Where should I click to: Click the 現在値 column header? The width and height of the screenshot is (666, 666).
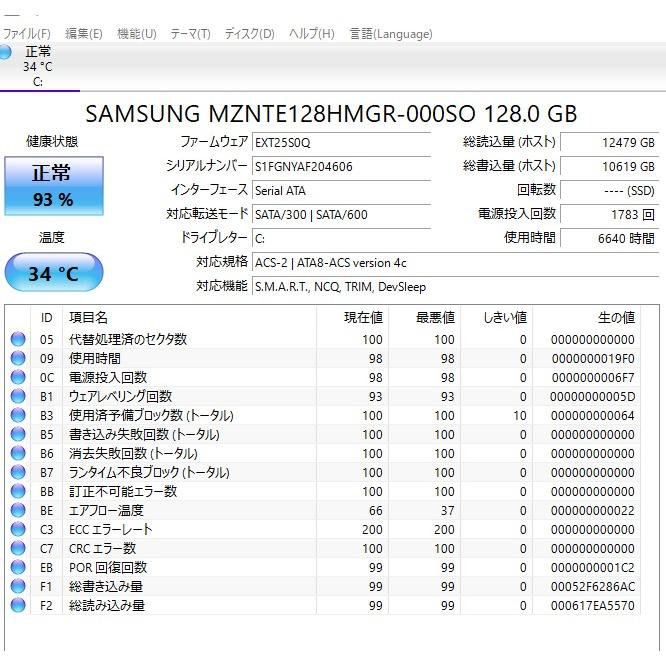[352, 317]
